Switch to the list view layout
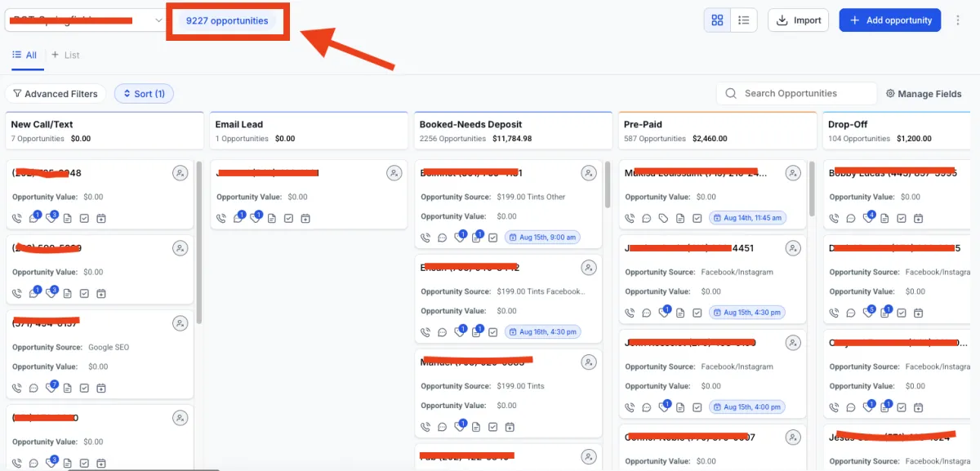 click(744, 20)
